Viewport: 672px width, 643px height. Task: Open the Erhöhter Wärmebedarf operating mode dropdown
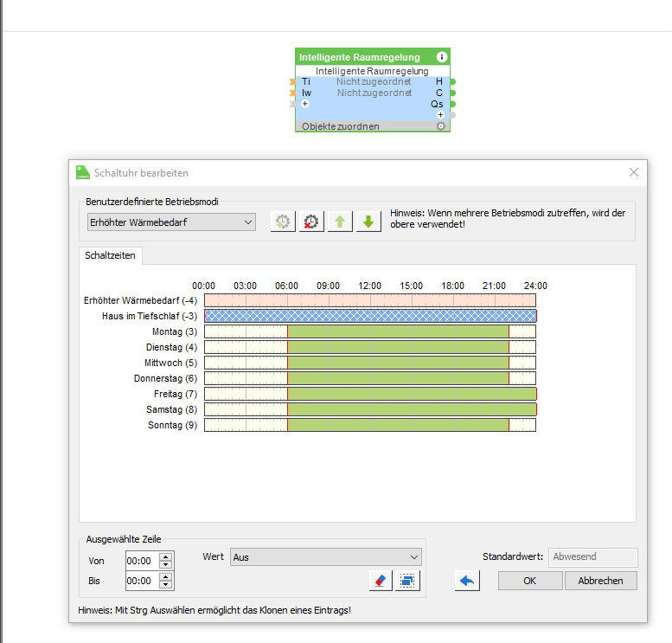pyautogui.click(x=171, y=222)
